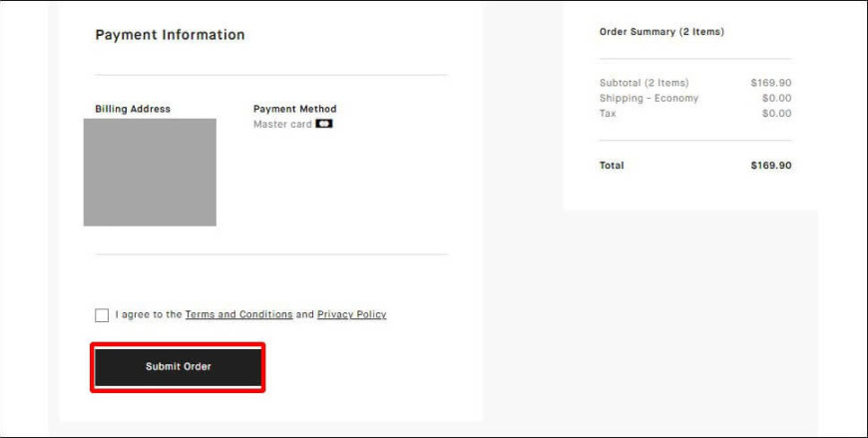
Task: Click the Tax label
Action: click(608, 113)
